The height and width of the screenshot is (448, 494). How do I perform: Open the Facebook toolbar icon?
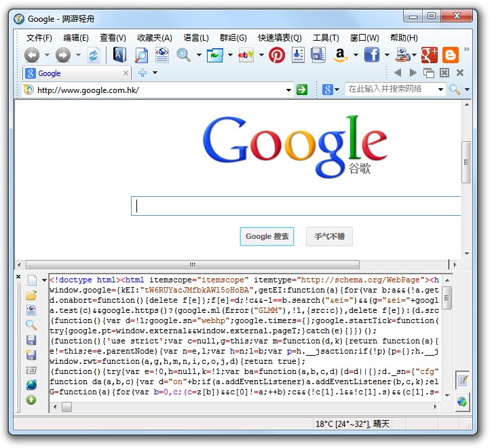[x=372, y=55]
